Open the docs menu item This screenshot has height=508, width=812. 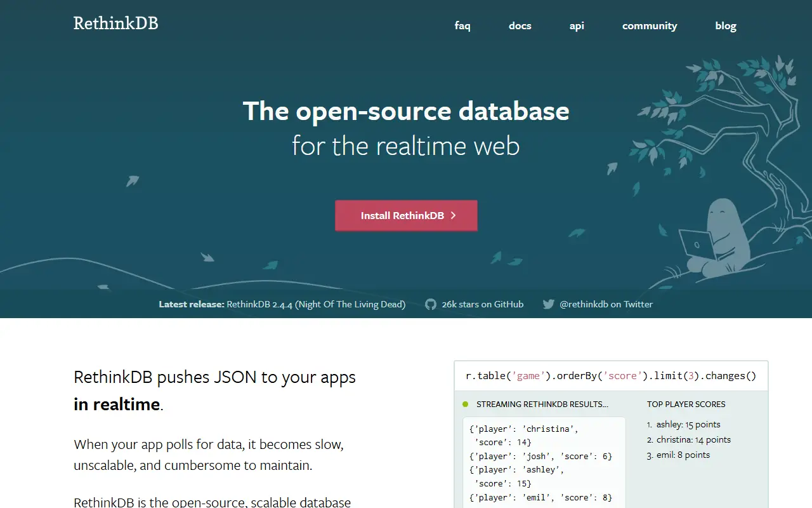(x=520, y=26)
